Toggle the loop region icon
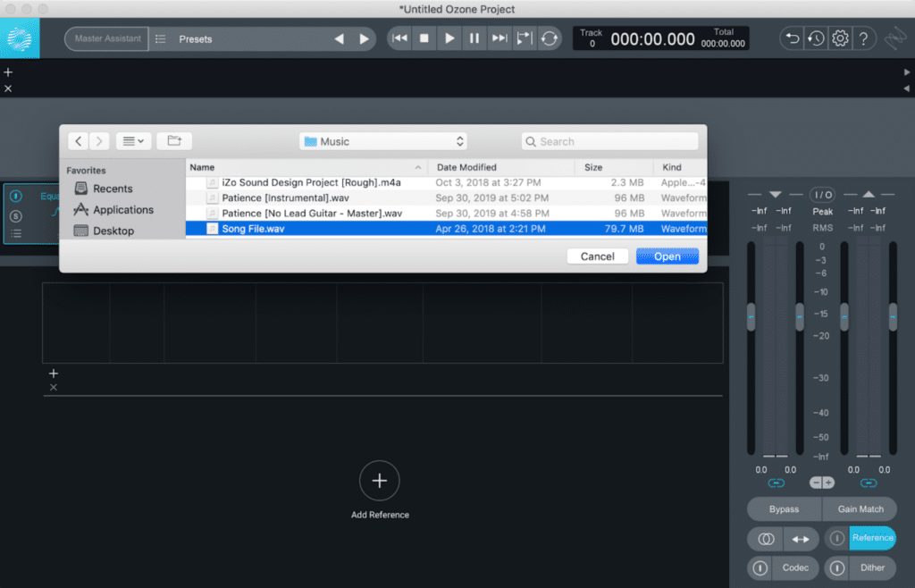This screenshot has width=915, height=588. 525,38
